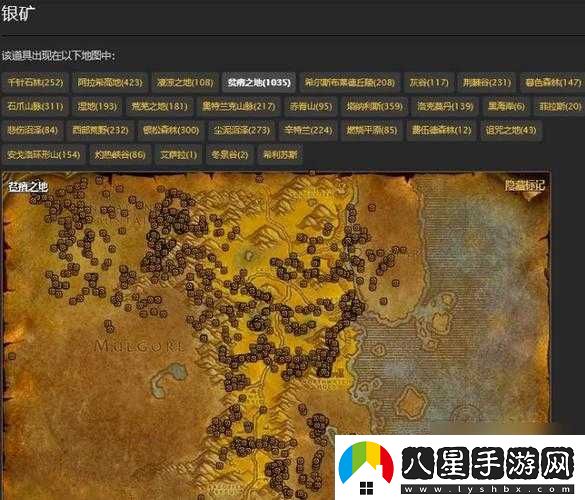
Task: Open the 希利苏斯 map tab
Action: pyautogui.click(x=280, y=154)
